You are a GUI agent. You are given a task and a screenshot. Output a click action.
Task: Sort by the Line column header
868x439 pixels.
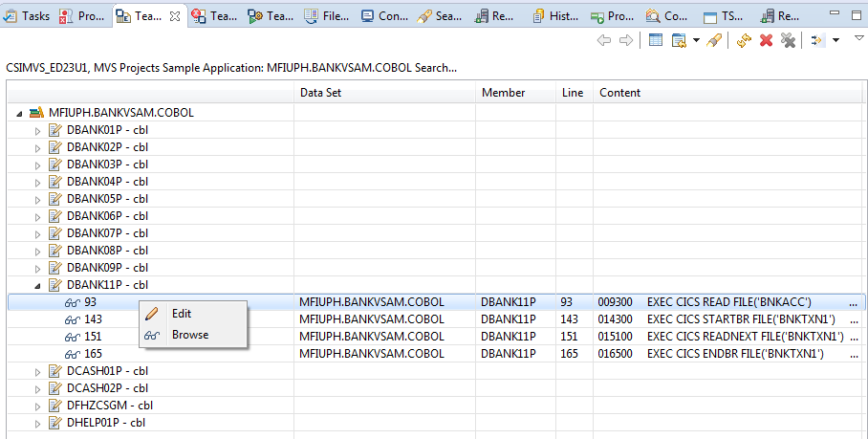click(x=575, y=93)
